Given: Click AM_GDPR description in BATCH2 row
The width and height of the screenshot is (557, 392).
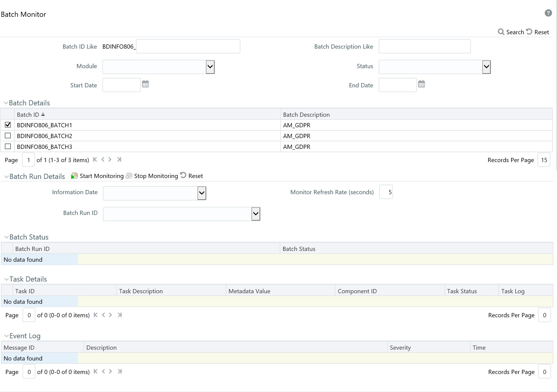Looking at the screenshot, I should click(297, 136).
